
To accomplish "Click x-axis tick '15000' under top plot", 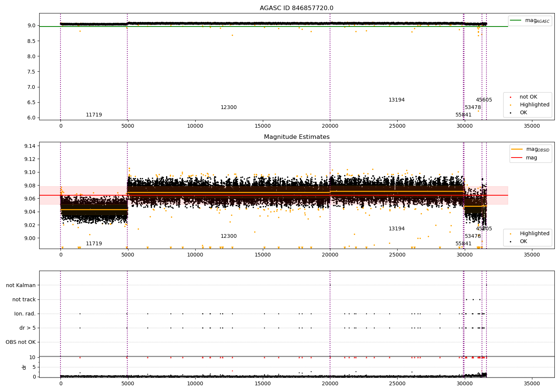I will click(x=262, y=126).
